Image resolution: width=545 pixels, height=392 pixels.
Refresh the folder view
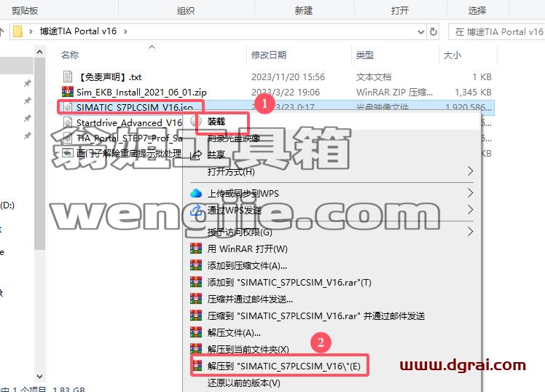(x=434, y=32)
